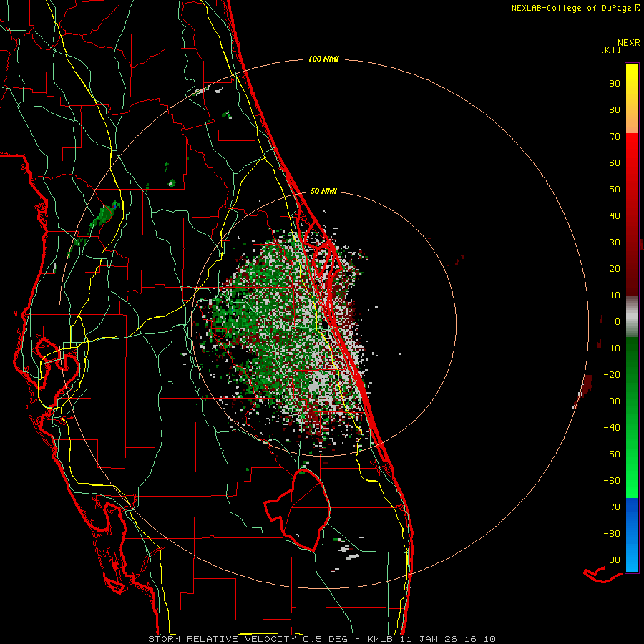Click the -80 value on velocity scale
The width and height of the screenshot is (644, 644).
(612, 534)
